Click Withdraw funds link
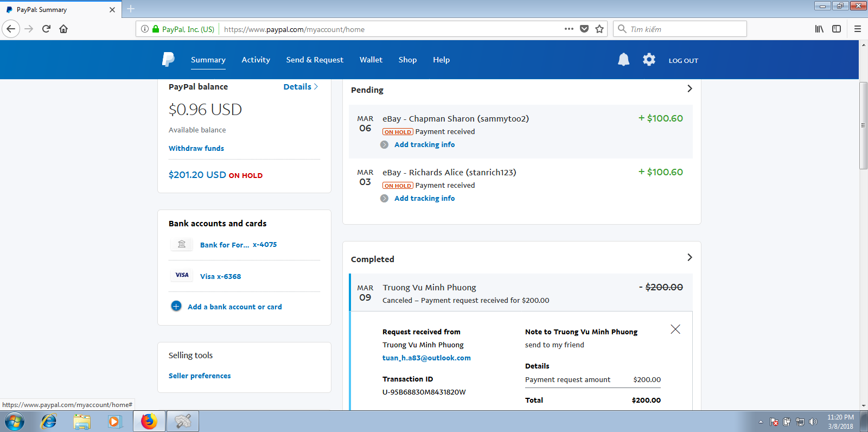This screenshot has height=432, width=868. click(196, 148)
